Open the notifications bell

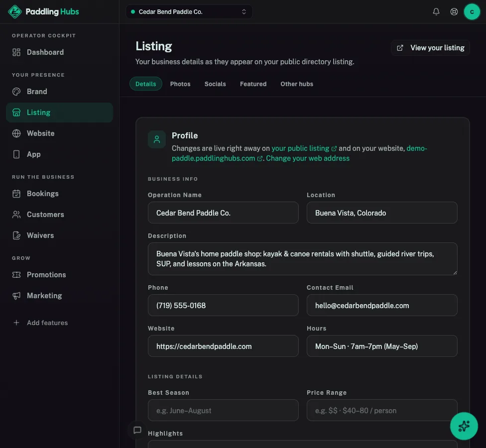(x=436, y=12)
